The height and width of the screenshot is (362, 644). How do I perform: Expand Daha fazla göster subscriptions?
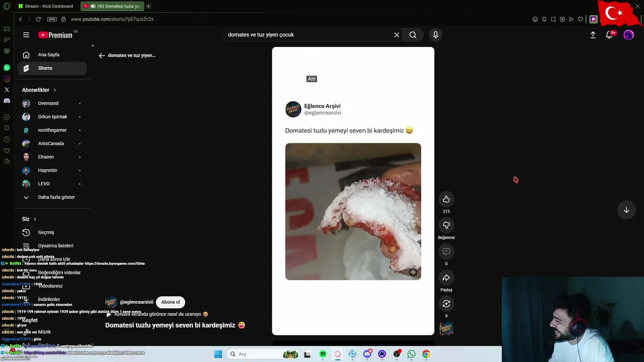[52, 197]
